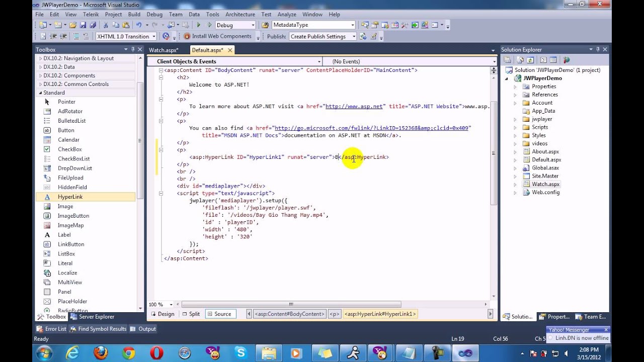Click the Save icon in toolbar

84,25
